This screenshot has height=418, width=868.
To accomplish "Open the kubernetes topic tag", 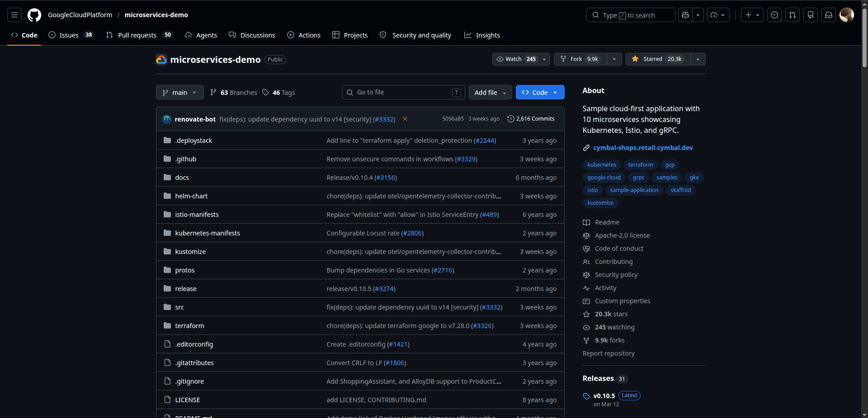I will (x=602, y=165).
